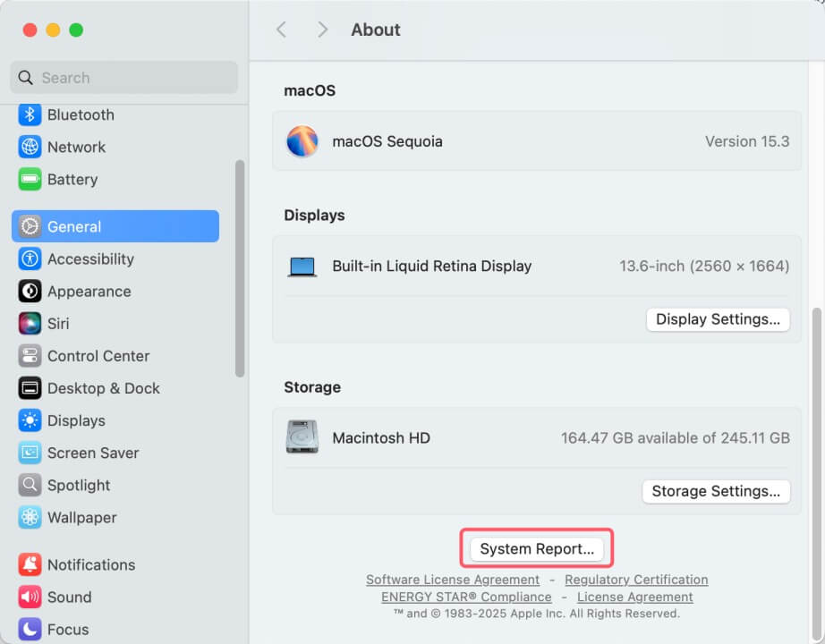Screen dimensions: 825x644
Task: Select the Wallpaper icon in the sidebar
Action: [x=82, y=517]
